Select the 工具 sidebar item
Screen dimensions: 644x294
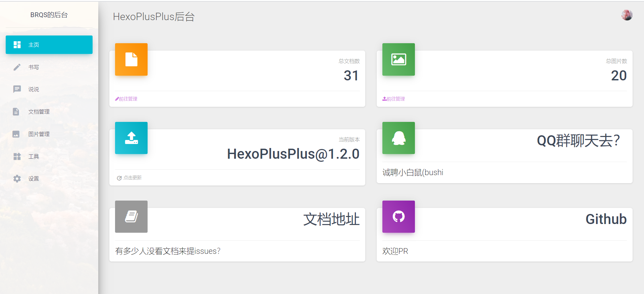point(49,156)
